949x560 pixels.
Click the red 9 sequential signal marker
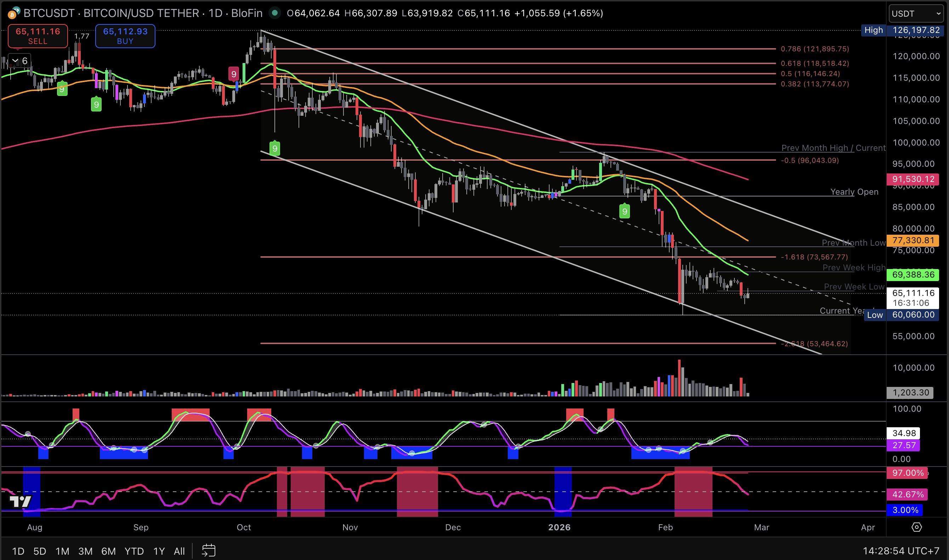(234, 74)
